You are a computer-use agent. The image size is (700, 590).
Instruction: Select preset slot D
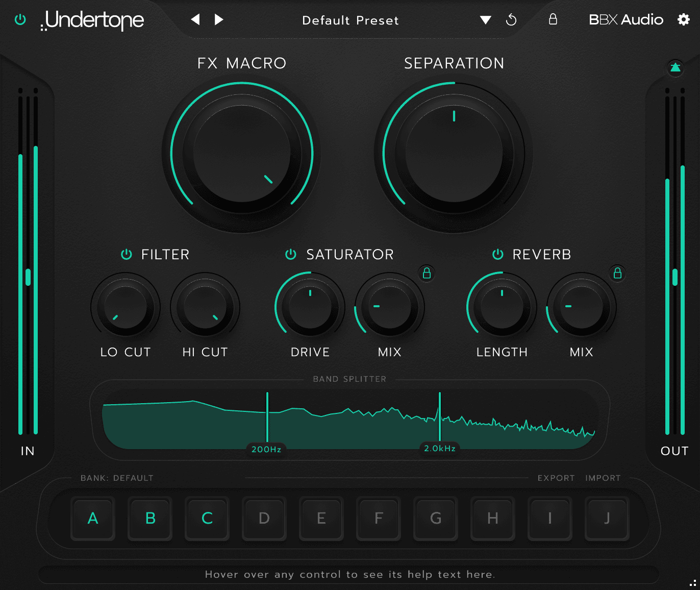pyautogui.click(x=264, y=519)
